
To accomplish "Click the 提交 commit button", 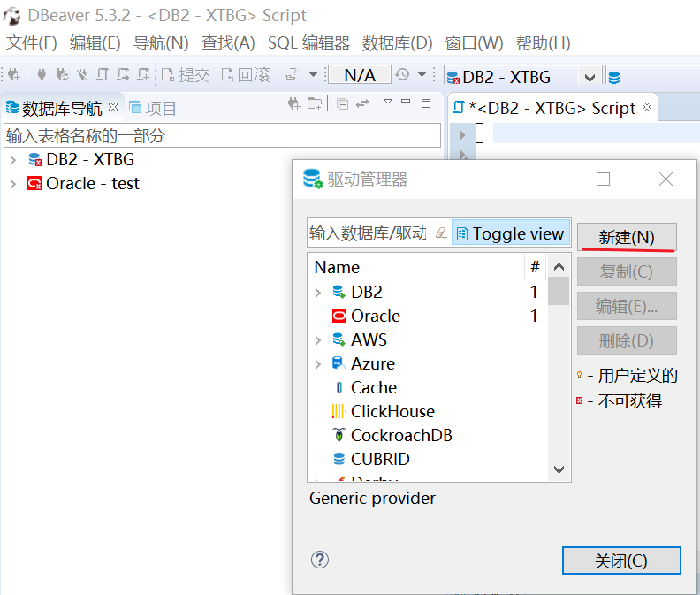I will pos(186,75).
